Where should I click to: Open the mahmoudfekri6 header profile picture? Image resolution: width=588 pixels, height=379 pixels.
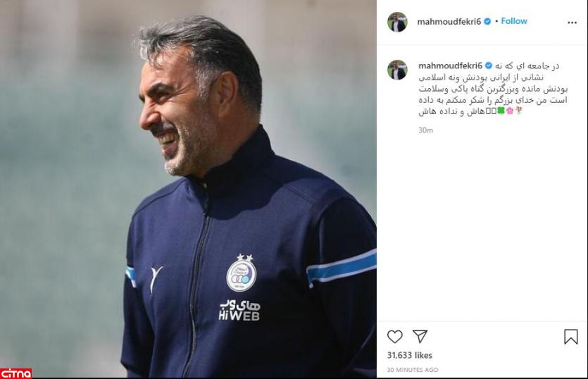(x=397, y=22)
